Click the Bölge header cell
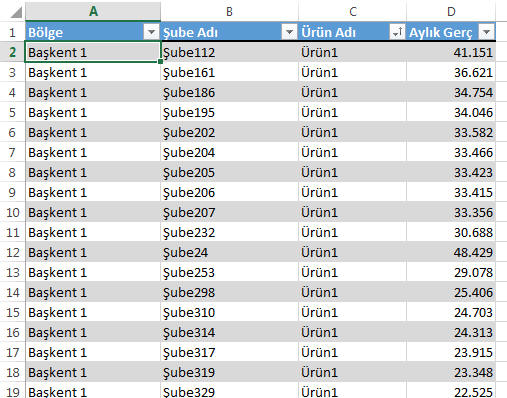 93,32
